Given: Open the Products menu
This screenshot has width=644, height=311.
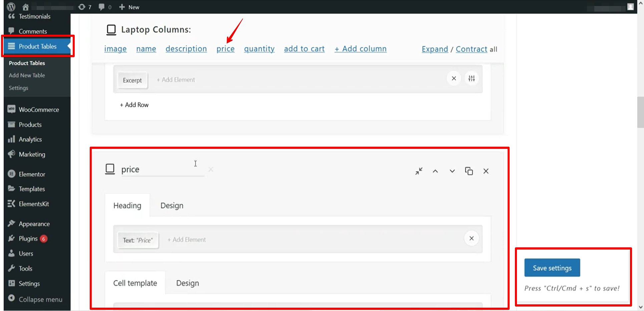Looking at the screenshot, I should tap(30, 124).
